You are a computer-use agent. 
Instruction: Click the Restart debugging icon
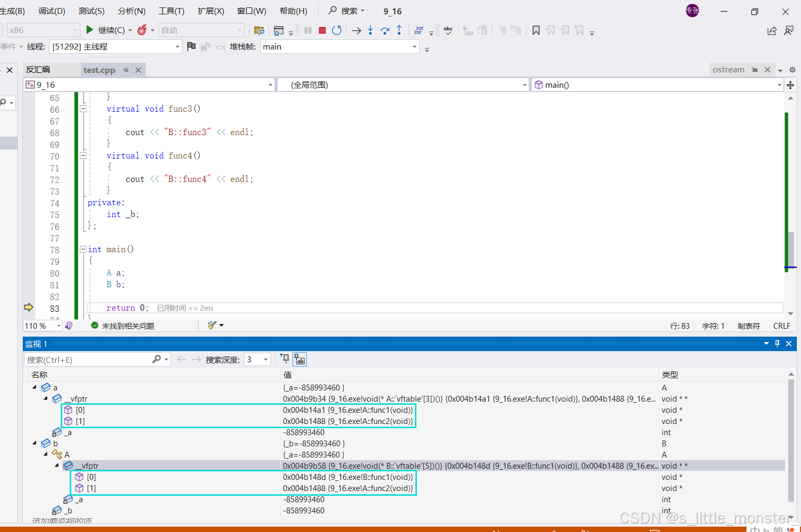(337, 30)
